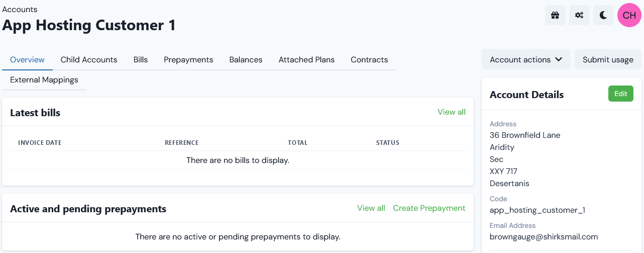This screenshot has height=253, width=644.
Task: Click the Create Prepayment link
Action: pyautogui.click(x=429, y=208)
